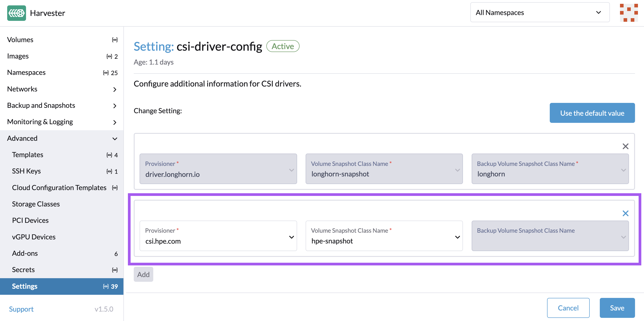Open vGPU Devices page
The height and width of the screenshot is (321, 644).
62,237
